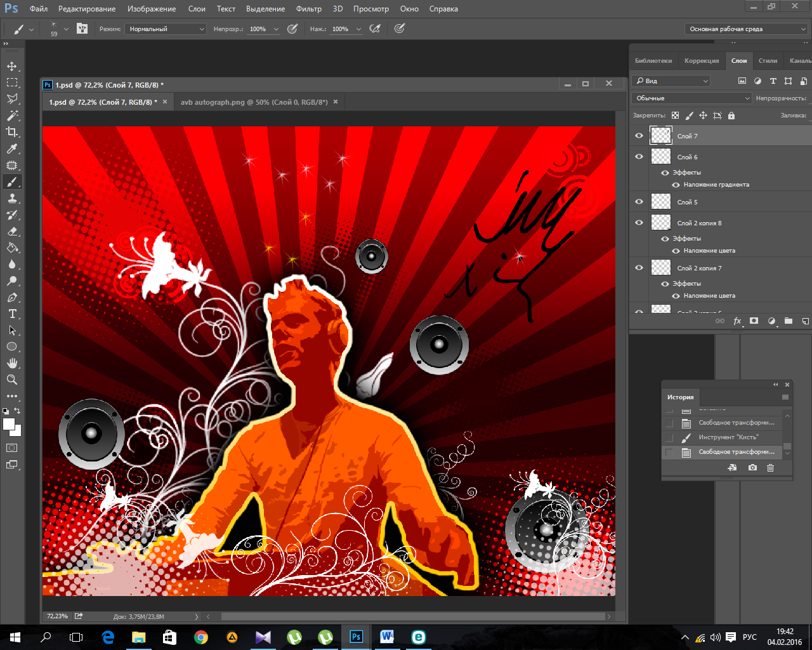Open Непрозр. opacity dropdown arrow
The height and width of the screenshot is (650, 812).
[276, 29]
